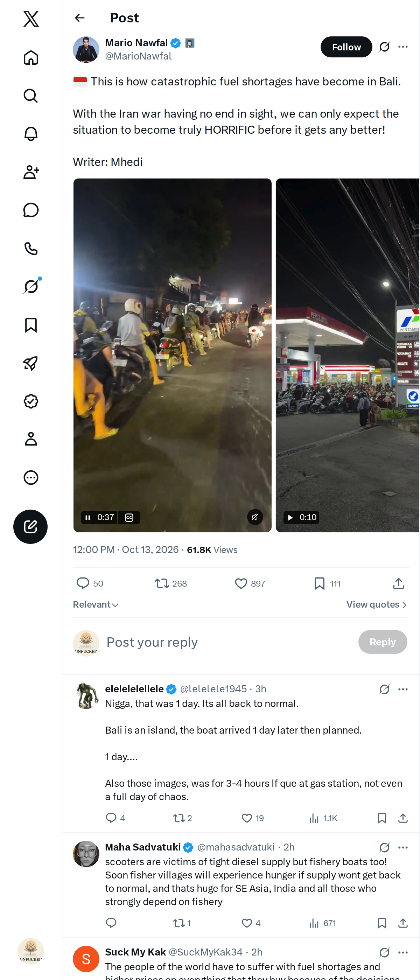Click the Post your reply field

228,642
